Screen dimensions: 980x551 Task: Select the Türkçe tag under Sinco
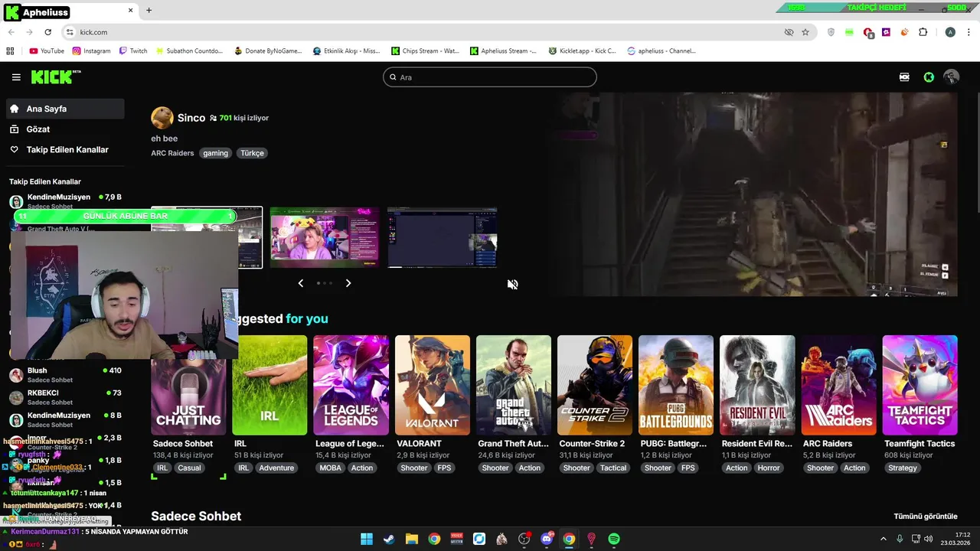(252, 153)
